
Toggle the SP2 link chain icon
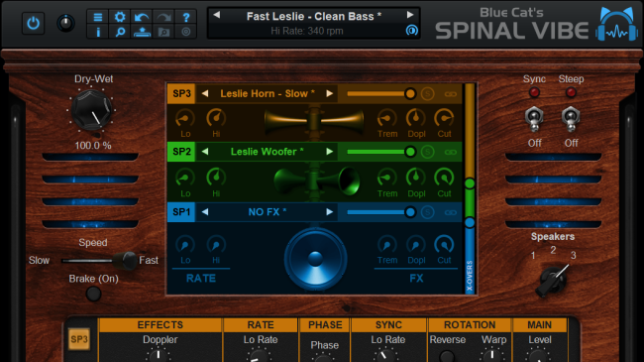tap(451, 152)
